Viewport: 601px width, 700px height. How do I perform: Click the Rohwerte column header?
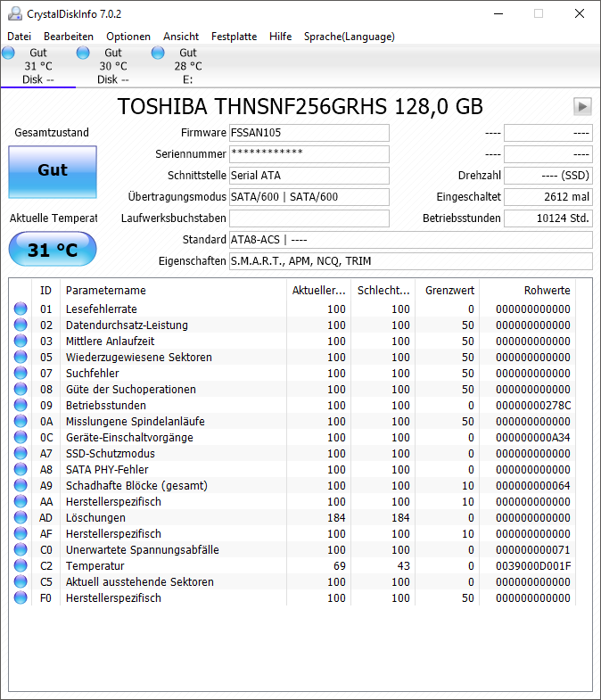(x=528, y=291)
